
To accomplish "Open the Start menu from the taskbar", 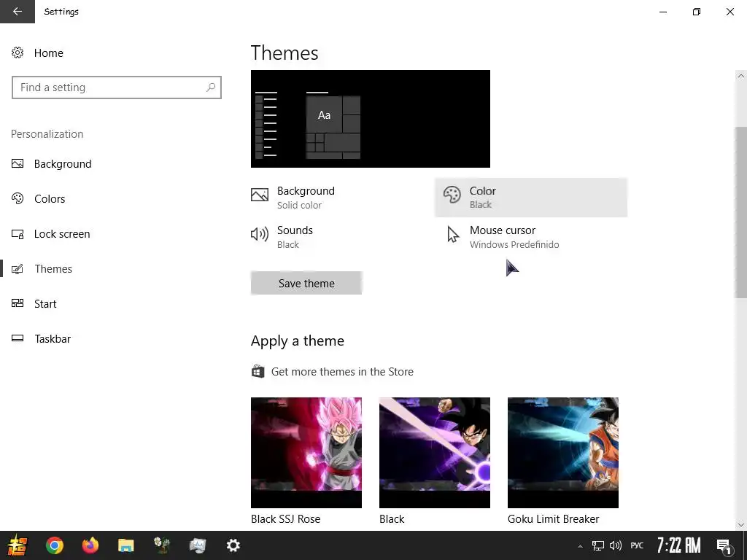I will (x=18, y=545).
